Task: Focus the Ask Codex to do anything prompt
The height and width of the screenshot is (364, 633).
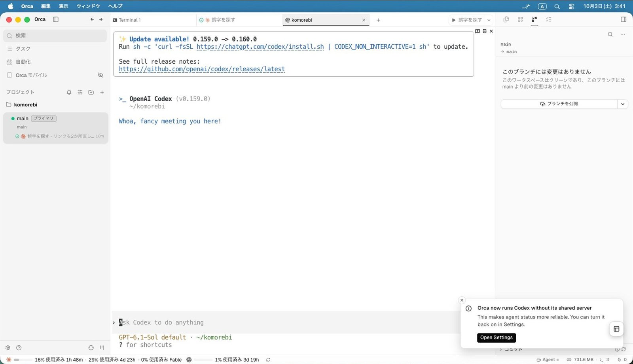Action: (285, 322)
